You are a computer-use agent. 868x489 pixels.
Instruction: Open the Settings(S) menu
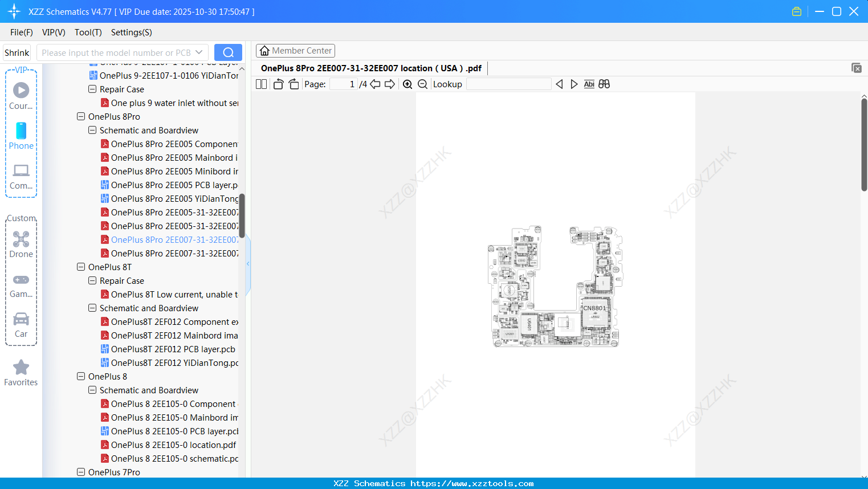click(x=131, y=32)
